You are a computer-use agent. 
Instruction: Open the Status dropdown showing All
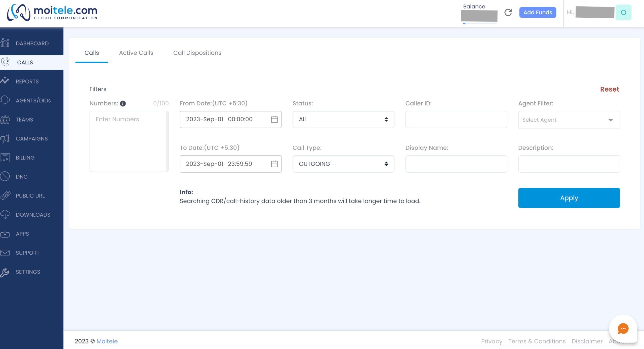click(x=343, y=119)
